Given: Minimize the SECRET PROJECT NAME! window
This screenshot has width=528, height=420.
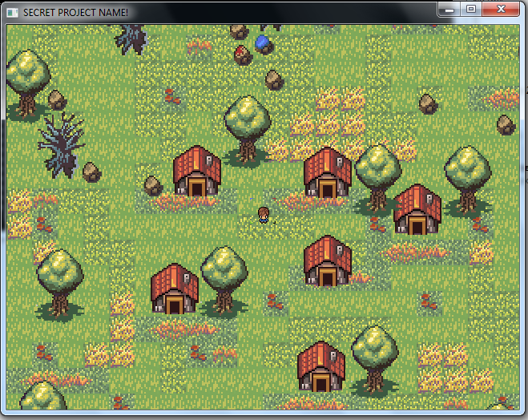Looking at the screenshot, I should point(449,10).
